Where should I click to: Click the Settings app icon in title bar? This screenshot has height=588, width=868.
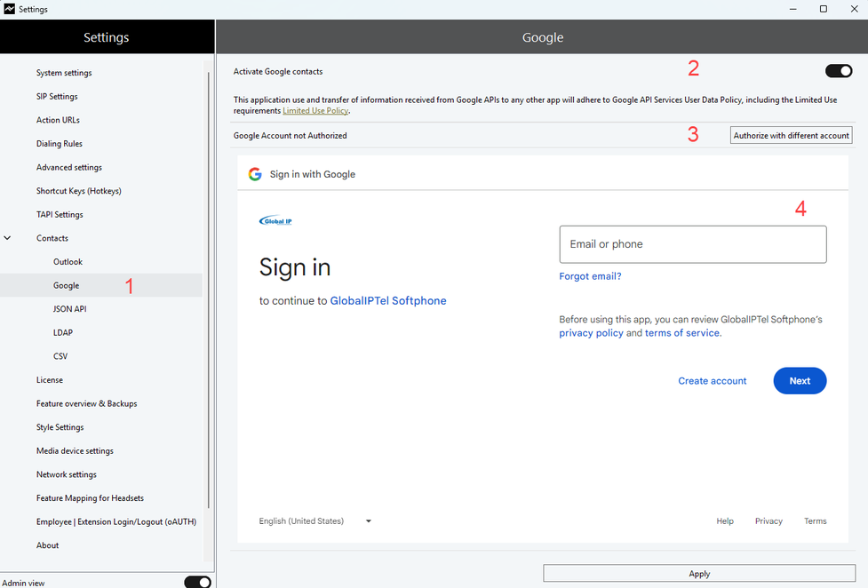point(10,9)
